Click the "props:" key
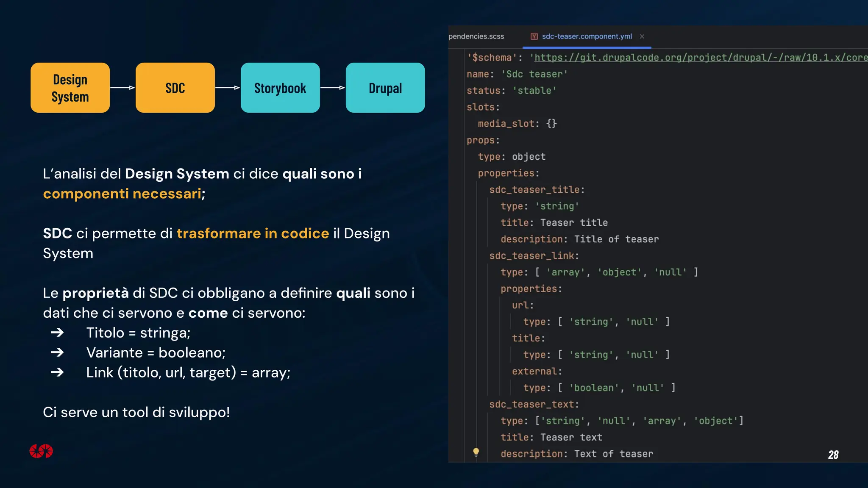This screenshot has height=488, width=868. [483, 140]
